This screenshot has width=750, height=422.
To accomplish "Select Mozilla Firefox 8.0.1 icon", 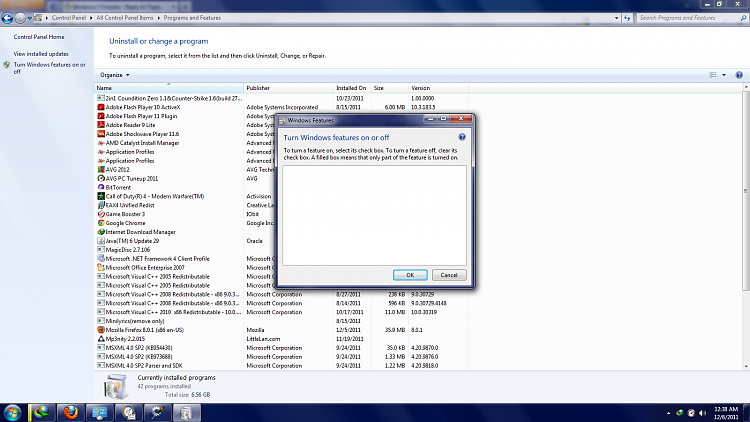I will pos(101,330).
